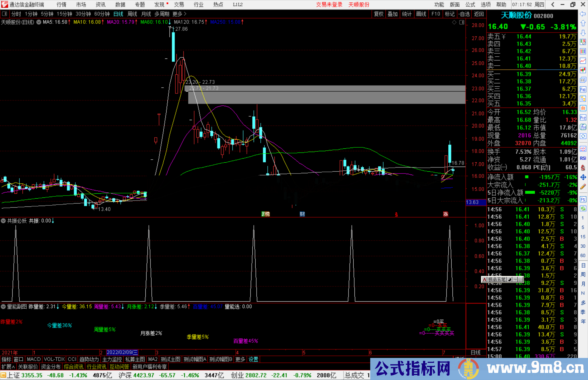Click the gray 22.73-21.73 price zone band
588x380 pixels.
(x=327, y=98)
